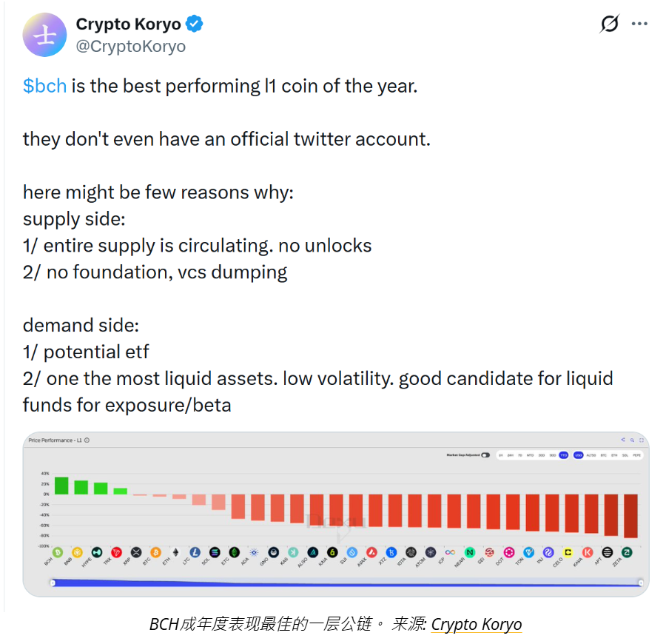Click the ETH coin icon on chart axis

(175, 552)
